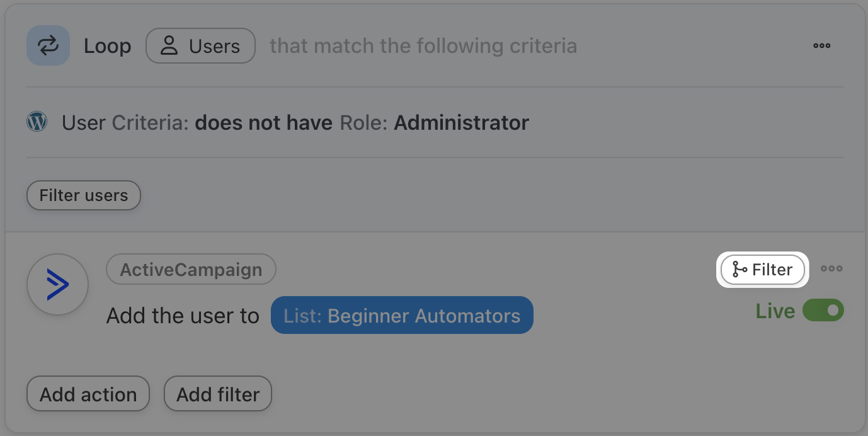
Task: Open the Loop row three-dot menu
Action: [821, 46]
